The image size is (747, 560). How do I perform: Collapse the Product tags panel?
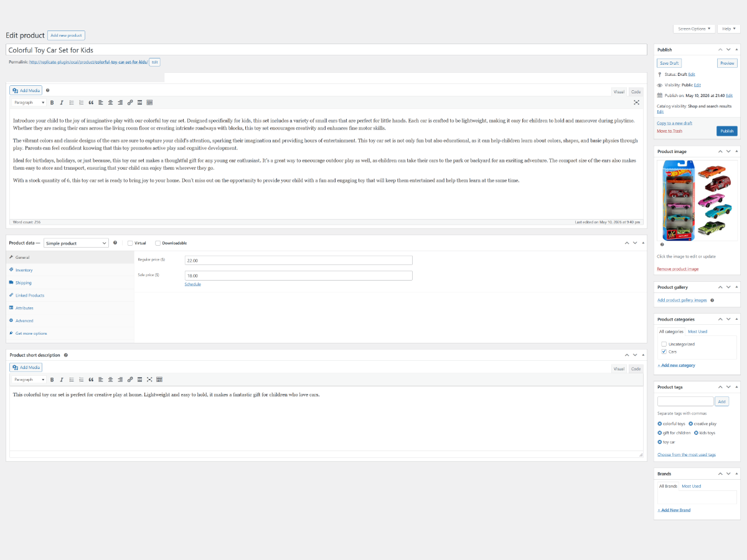[737, 387]
